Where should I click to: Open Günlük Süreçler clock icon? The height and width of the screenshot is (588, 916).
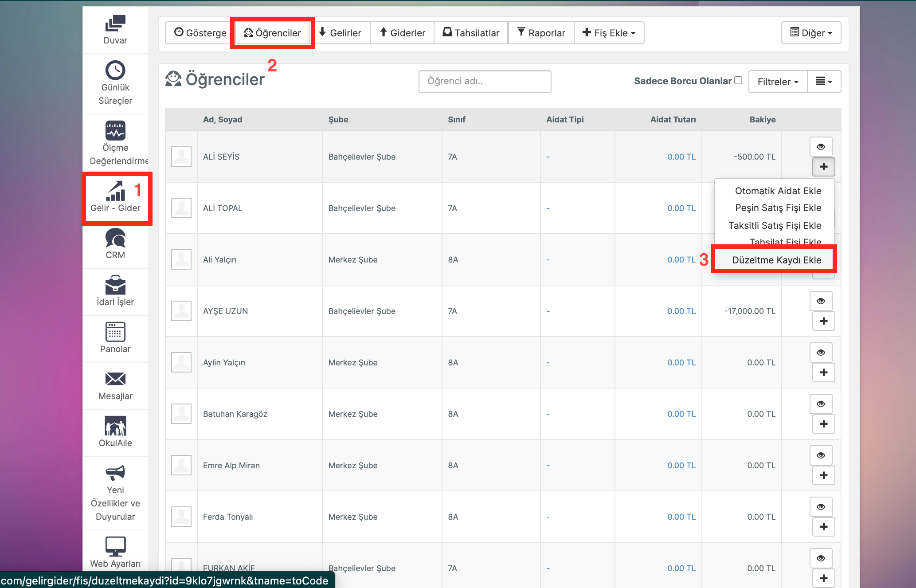pos(115,70)
